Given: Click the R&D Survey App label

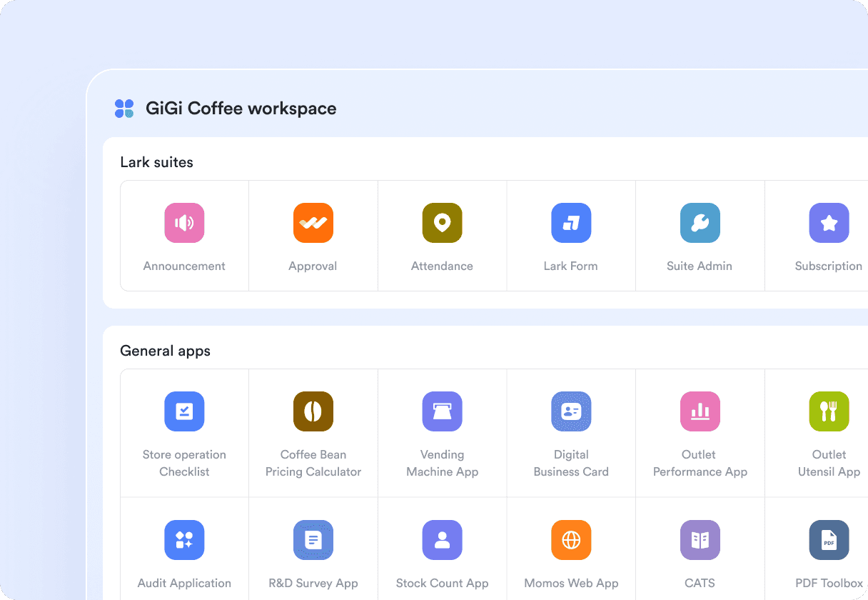Looking at the screenshot, I should (x=313, y=583).
